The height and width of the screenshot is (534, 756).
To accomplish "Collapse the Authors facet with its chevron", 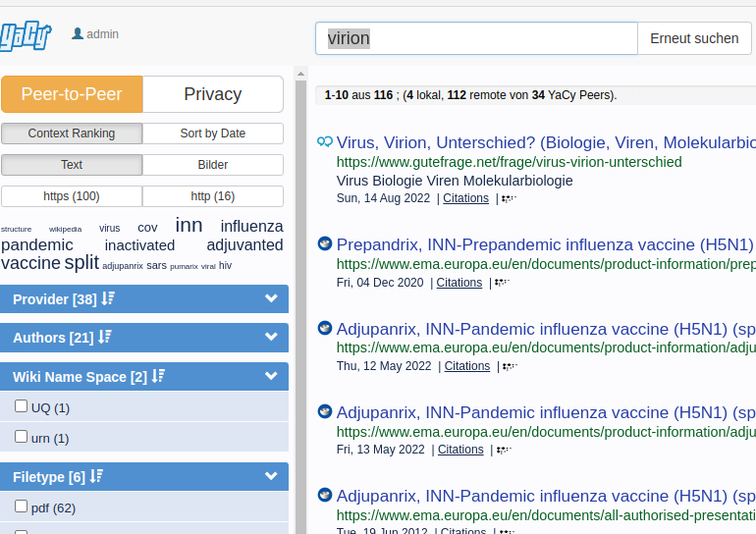I will [x=272, y=338].
